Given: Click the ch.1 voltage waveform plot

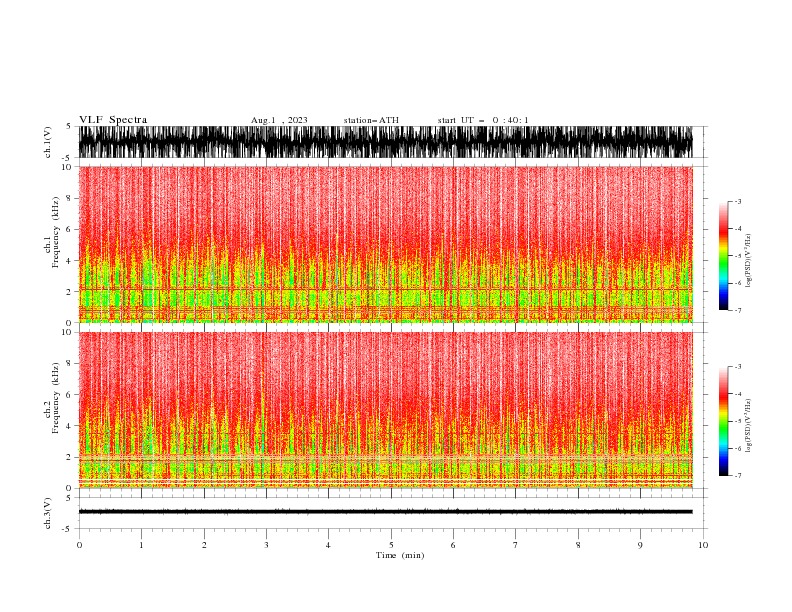Looking at the screenshot, I should click(x=385, y=142).
